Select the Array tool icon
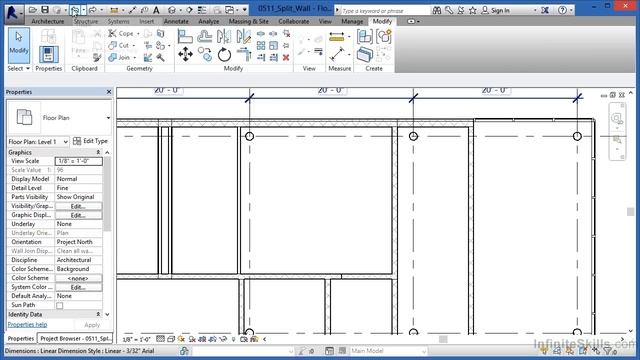 [x=261, y=45]
